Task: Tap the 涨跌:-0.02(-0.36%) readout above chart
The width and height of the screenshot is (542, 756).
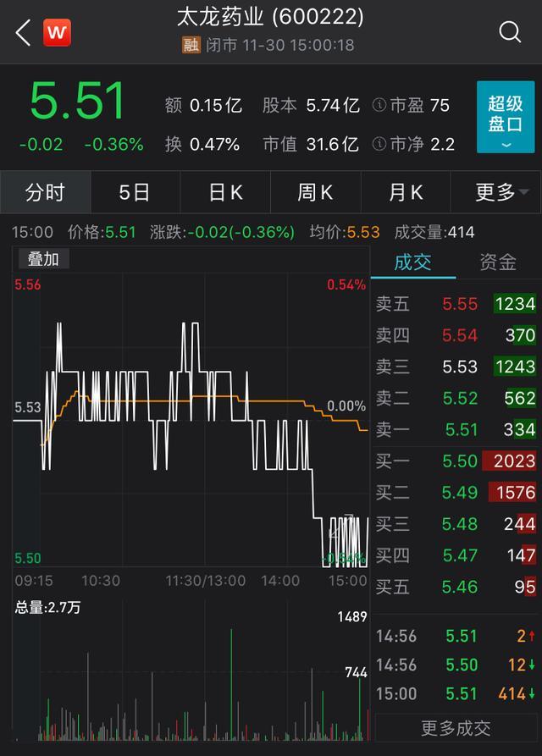Action: [222, 232]
